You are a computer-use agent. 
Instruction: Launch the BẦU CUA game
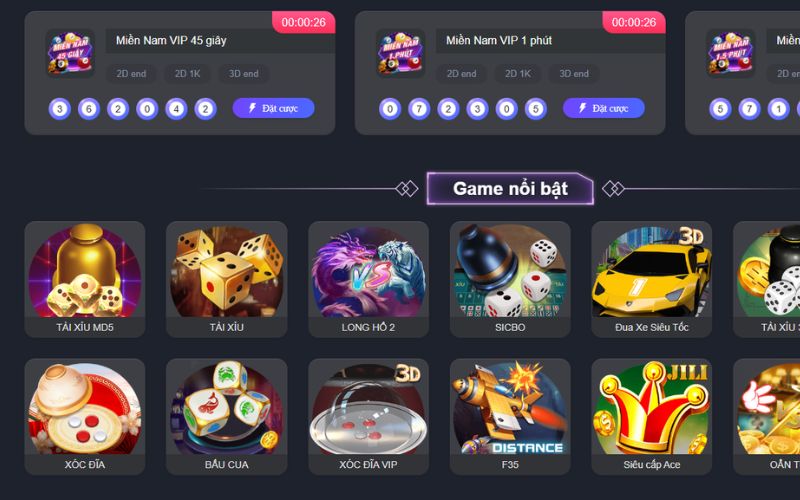pyautogui.click(x=227, y=416)
